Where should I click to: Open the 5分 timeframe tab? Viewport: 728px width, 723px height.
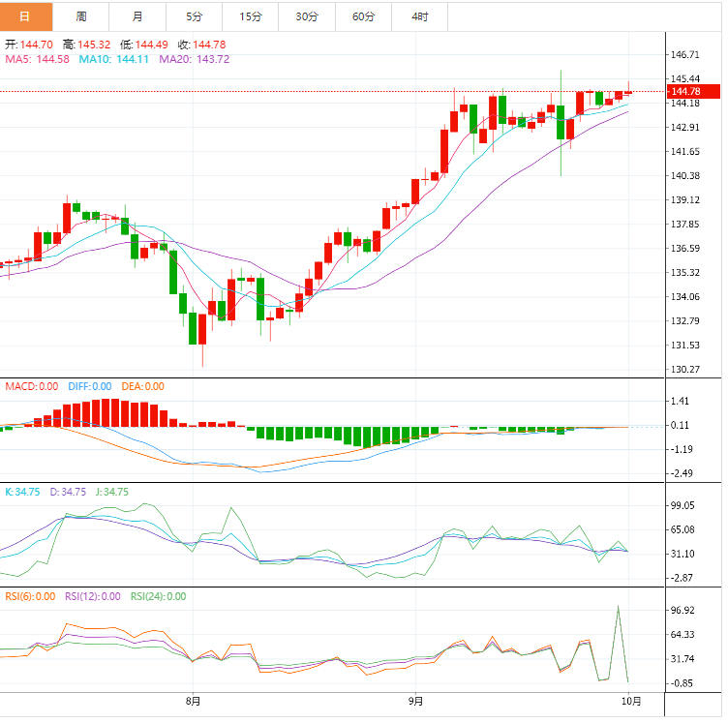click(x=194, y=16)
